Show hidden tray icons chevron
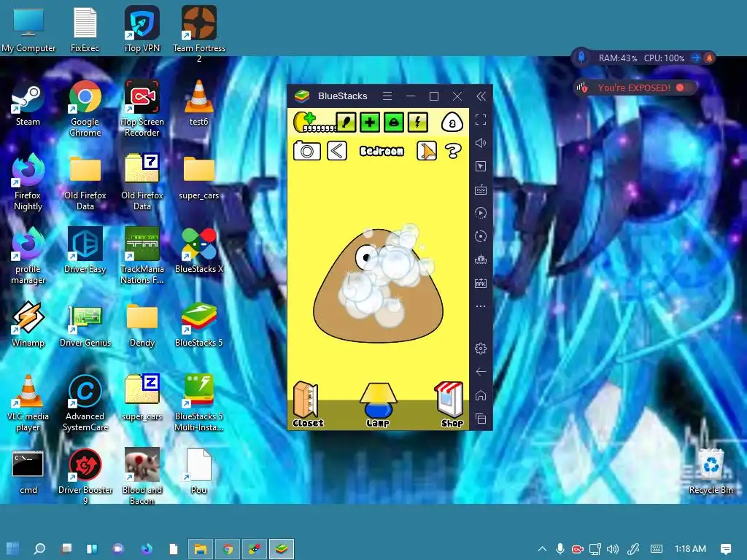Viewport: 747px width, 560px height. point(542,549)
